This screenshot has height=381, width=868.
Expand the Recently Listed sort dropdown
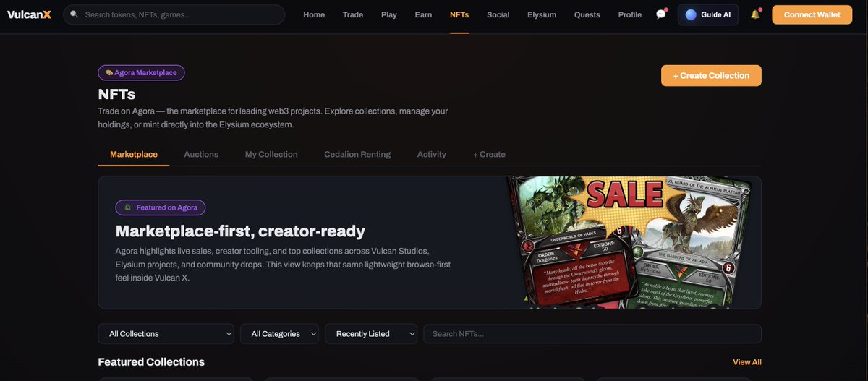[x=371, y=333]
